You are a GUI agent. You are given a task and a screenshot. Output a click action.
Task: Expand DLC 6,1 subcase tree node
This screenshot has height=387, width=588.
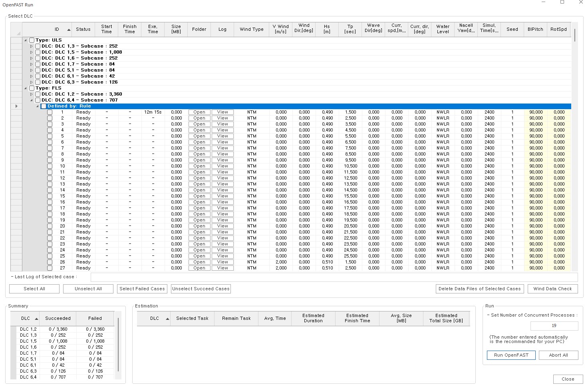click(x=32, y=76)
